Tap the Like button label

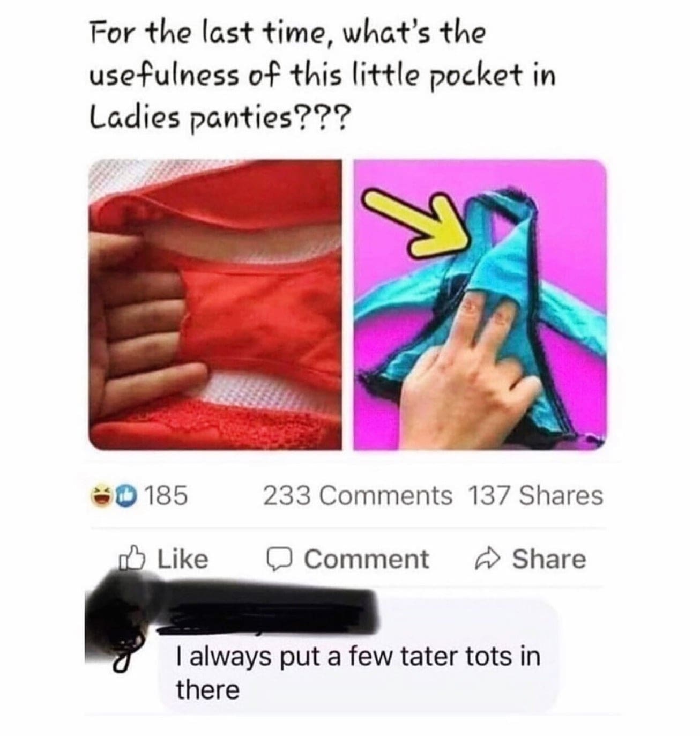[x=182, y=559]
